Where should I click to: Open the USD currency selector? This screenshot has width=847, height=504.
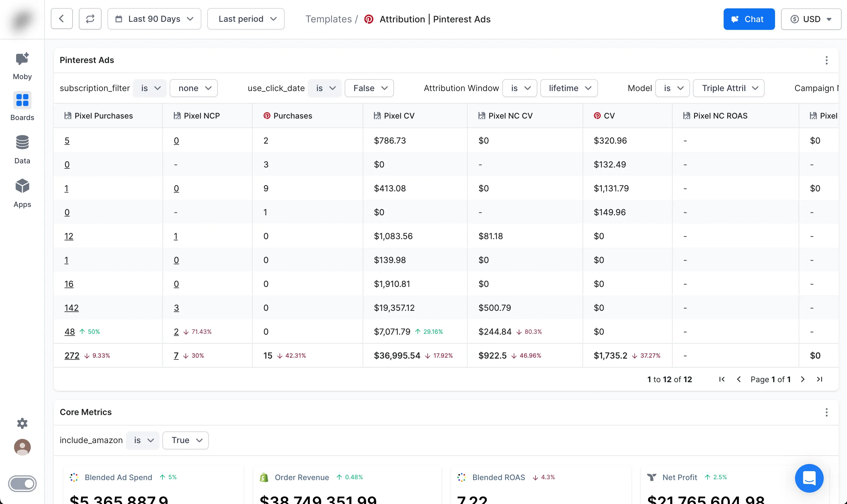pyautogui.click(x=811, y=19)
